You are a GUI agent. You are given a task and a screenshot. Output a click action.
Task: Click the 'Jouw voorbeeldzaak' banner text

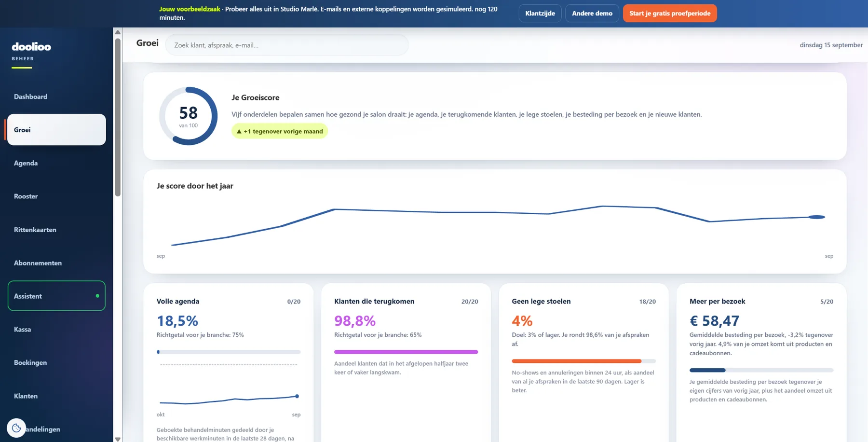pos(190,9)
